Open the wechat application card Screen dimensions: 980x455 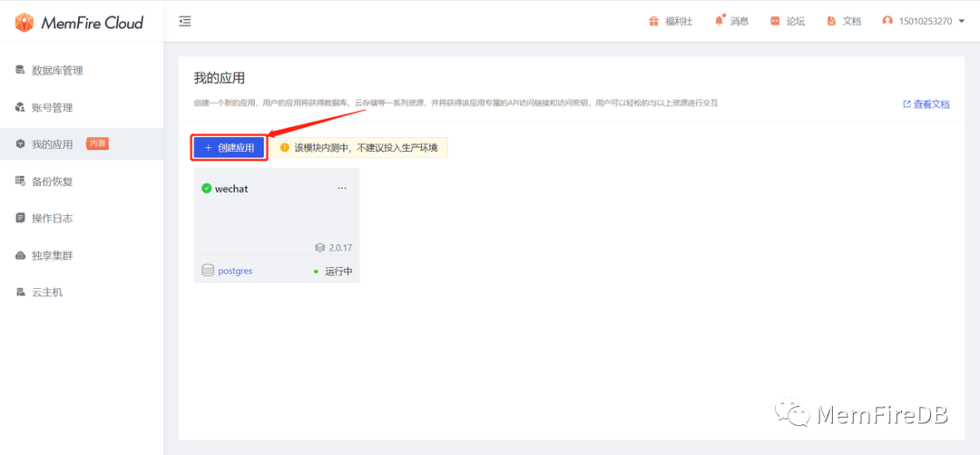[277, 225]
